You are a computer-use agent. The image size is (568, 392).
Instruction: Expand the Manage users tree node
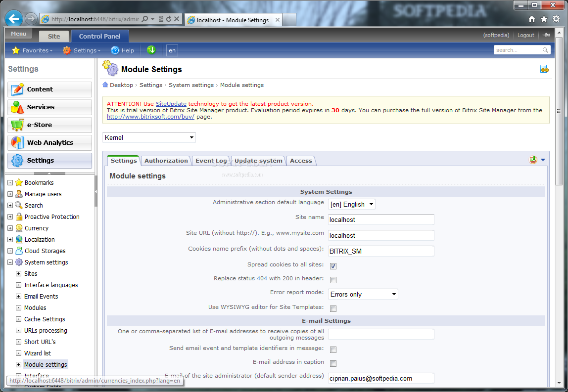(10, 194)
